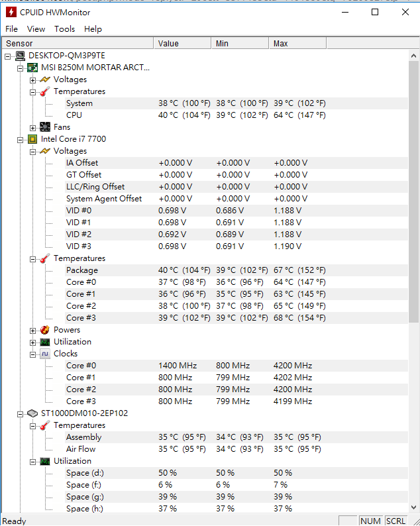
Task: Click the CPUID HWMonitor lightning app icon
Action: 11,12
